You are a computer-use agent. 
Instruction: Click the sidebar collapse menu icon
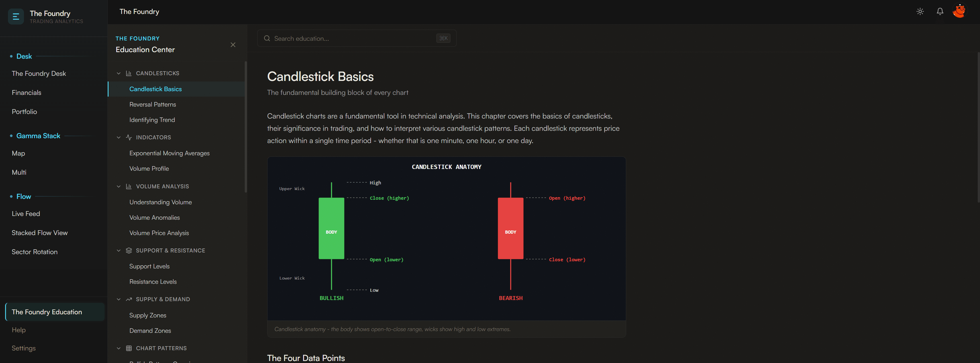pos(16,17)
